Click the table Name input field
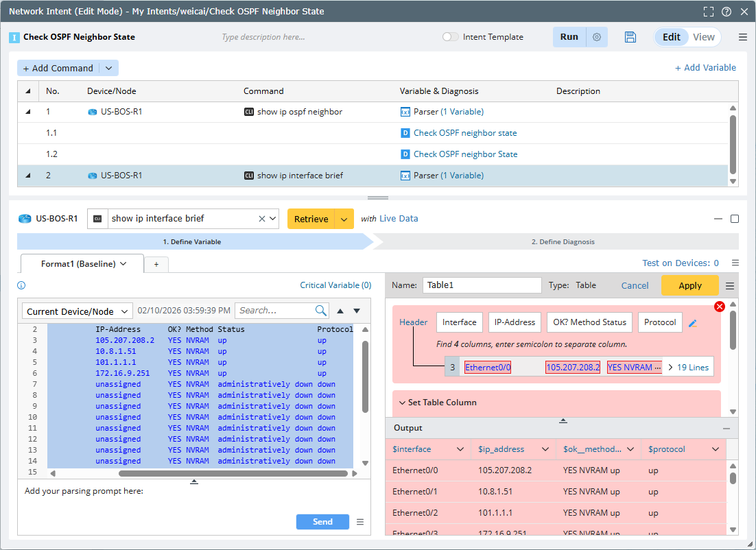 482,285
